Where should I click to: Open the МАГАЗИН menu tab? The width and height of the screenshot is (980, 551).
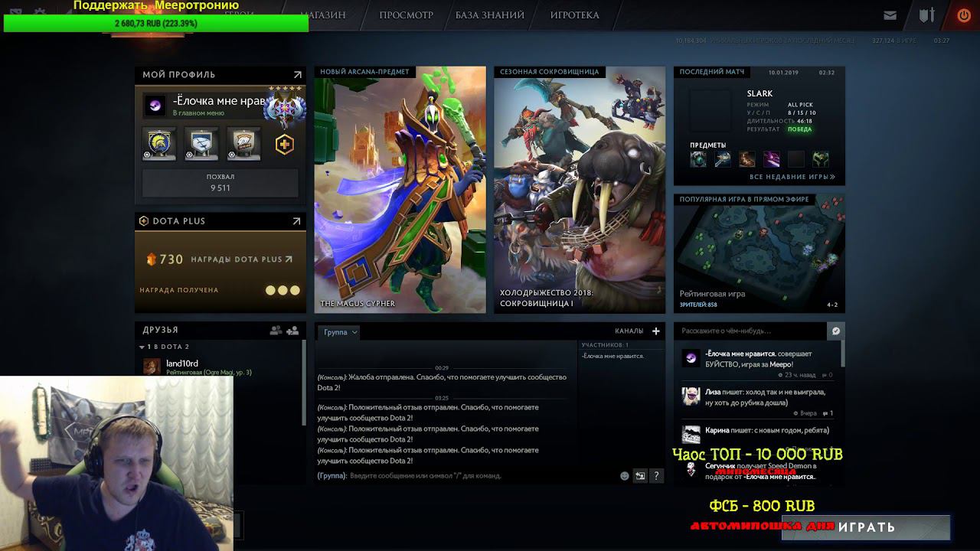click(x=322, y=15)
